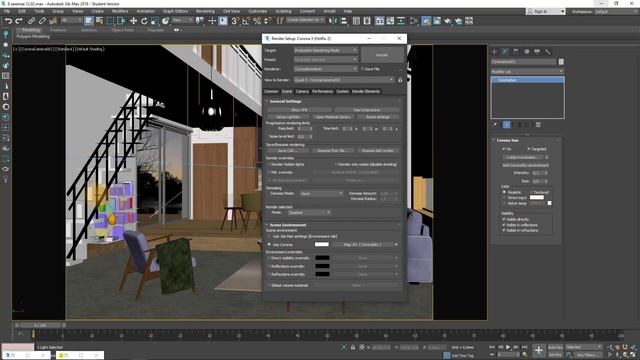The width and height of the screenshot is (640, 360).
Task: Select Use Corona radio option
Action: click(269, 244)
